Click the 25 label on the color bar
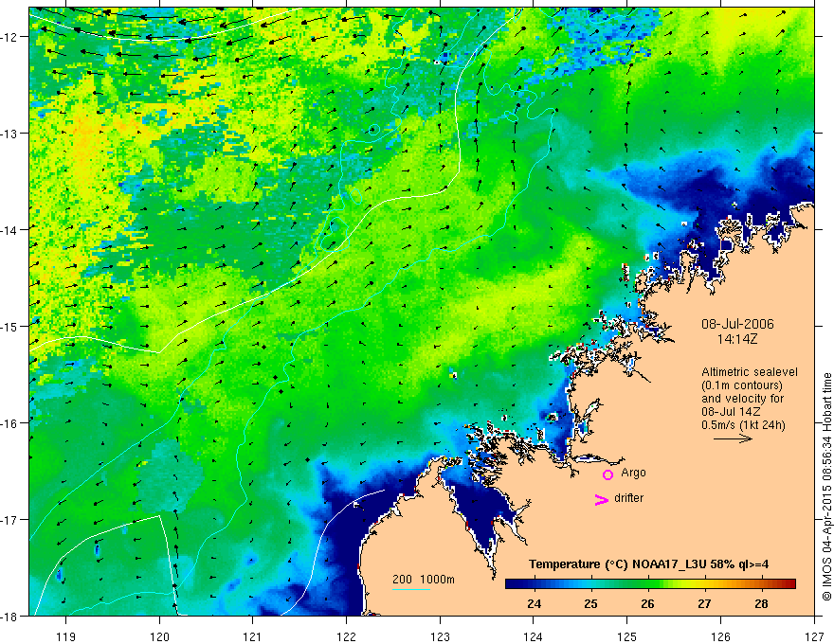This screenshot has height=644, width=834. (x=591, y=604)
